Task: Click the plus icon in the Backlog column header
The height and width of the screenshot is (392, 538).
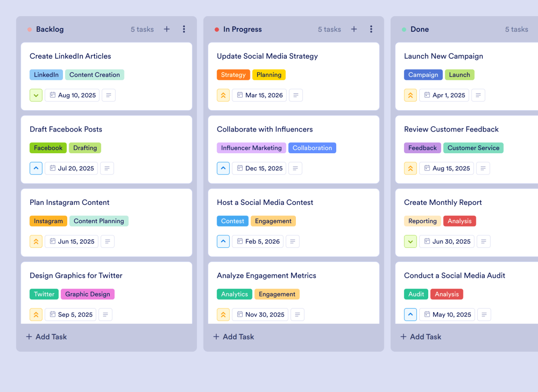Action: (167, 29)
